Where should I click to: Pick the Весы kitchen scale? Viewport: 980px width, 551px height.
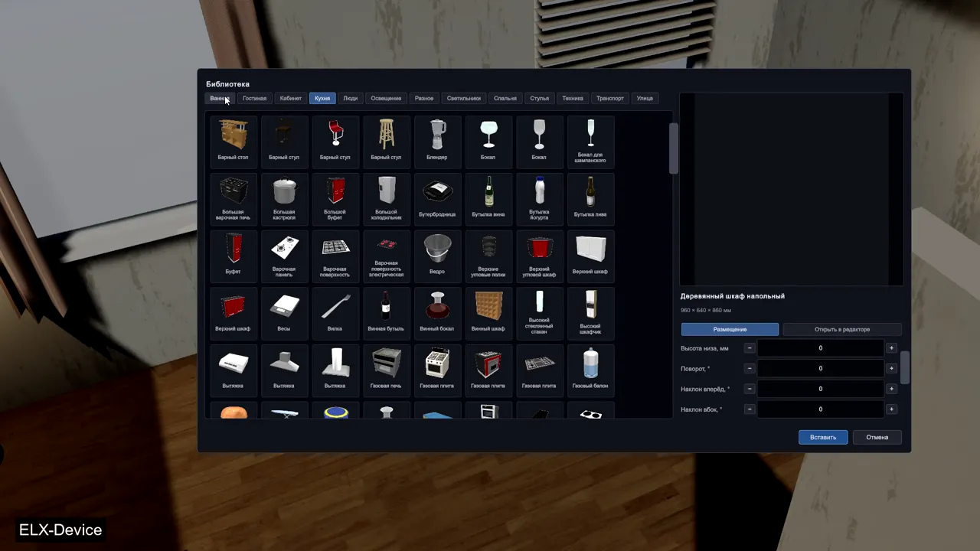pyautogui.click(x=284, y=313)
